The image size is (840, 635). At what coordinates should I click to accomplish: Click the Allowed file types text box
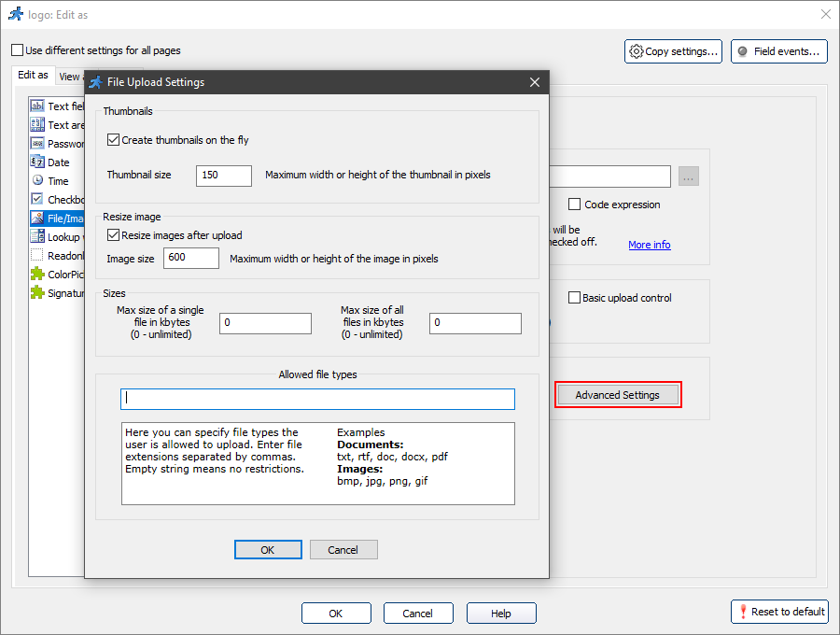(317, 399)
